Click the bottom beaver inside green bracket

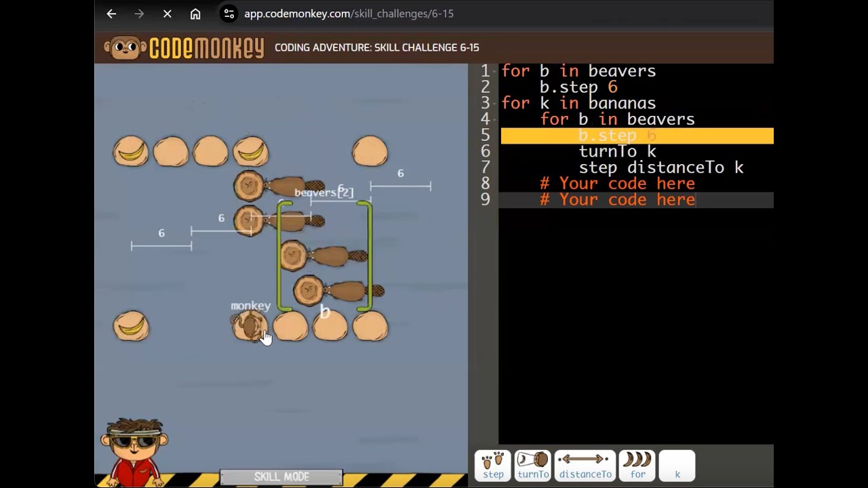click(x=338, y=291)
